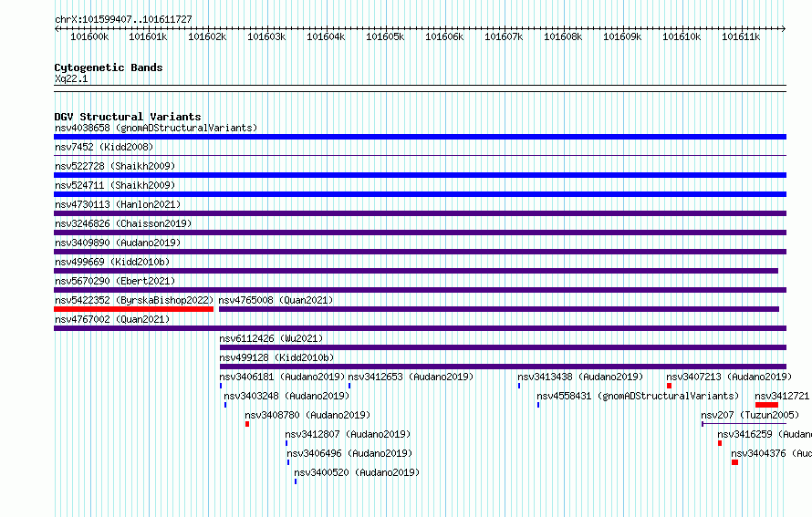Open variant nsv7452 (Kidd2008) label
The width and height of the screenshot is (812, 517).
tap(104, 147)
